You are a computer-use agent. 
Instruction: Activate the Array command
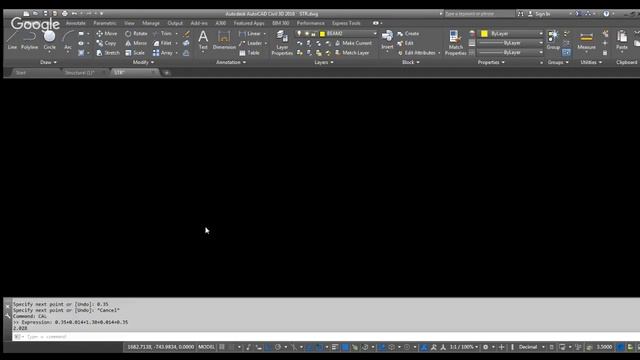163,53
